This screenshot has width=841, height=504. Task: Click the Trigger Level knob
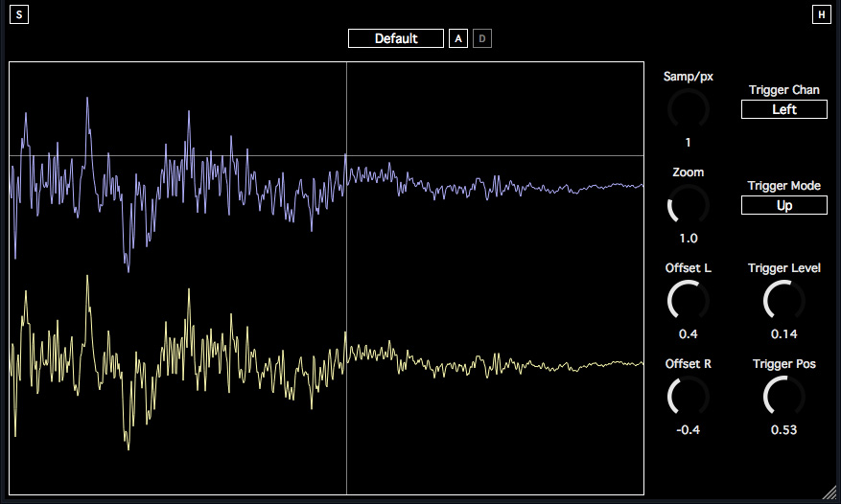pos(784,301)
